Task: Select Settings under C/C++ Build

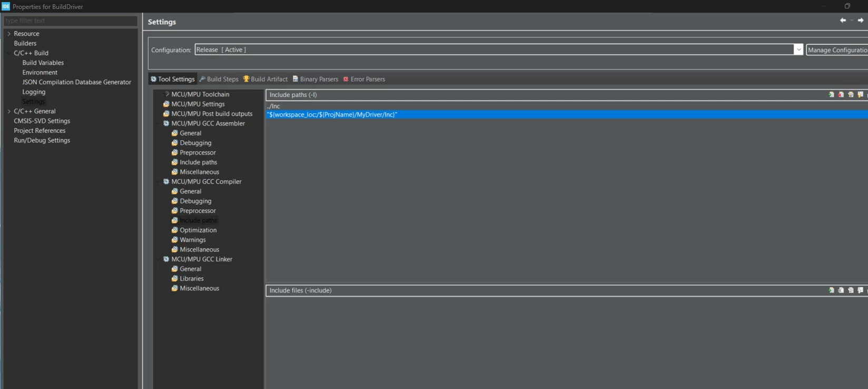Action: tap(34, 102)
